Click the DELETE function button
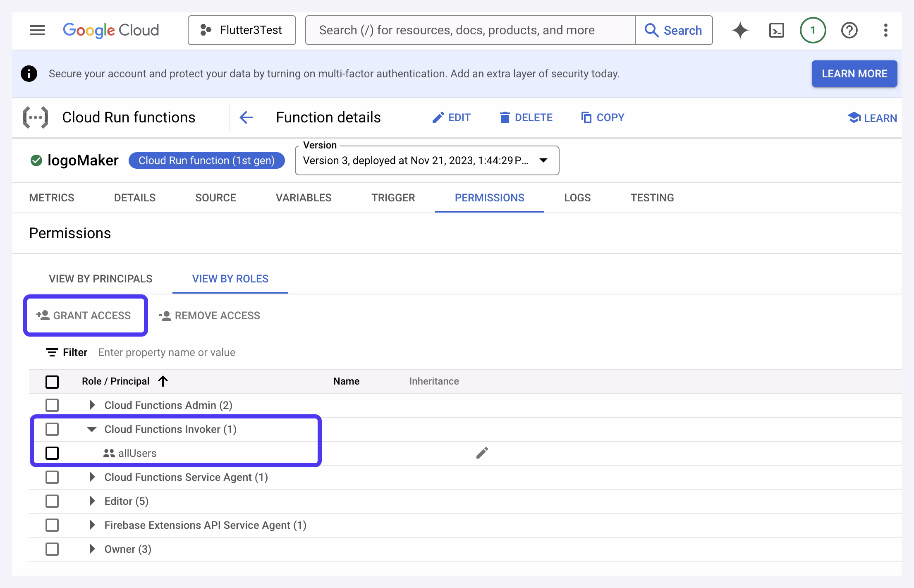 coord(526,117)
